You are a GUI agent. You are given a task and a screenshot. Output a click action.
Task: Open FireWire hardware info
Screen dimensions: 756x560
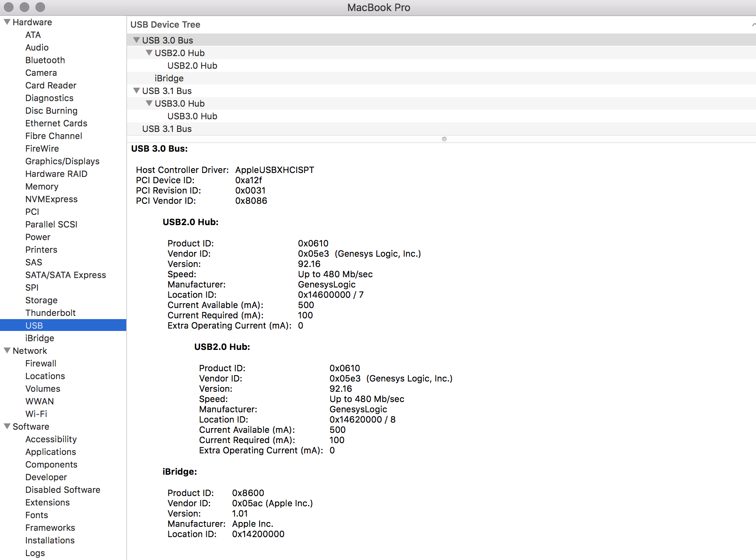[42, 148]
